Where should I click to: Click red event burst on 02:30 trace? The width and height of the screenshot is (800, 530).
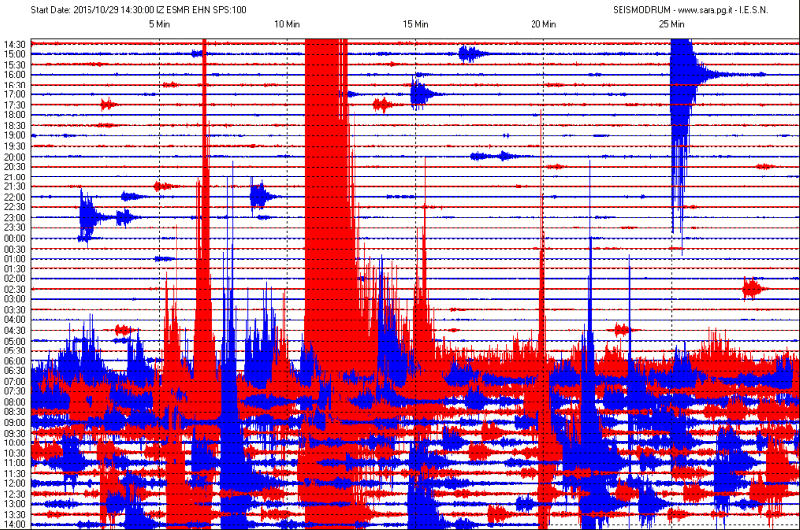751,289
